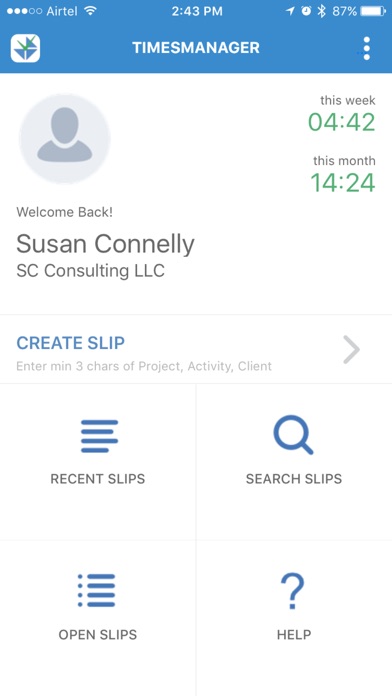Select the CREATE SLIP heading
Viewport: 392px width, 696px height.
pos(71,343)
